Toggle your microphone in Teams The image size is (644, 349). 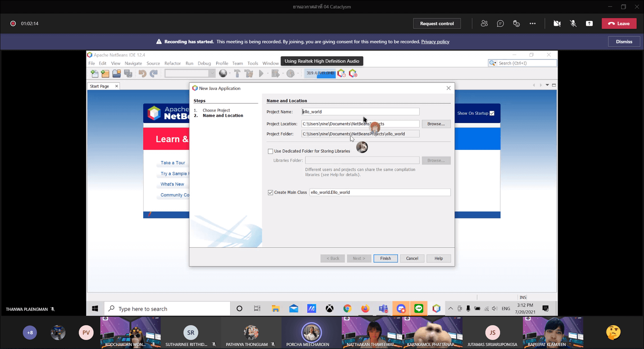click(573, 23)
